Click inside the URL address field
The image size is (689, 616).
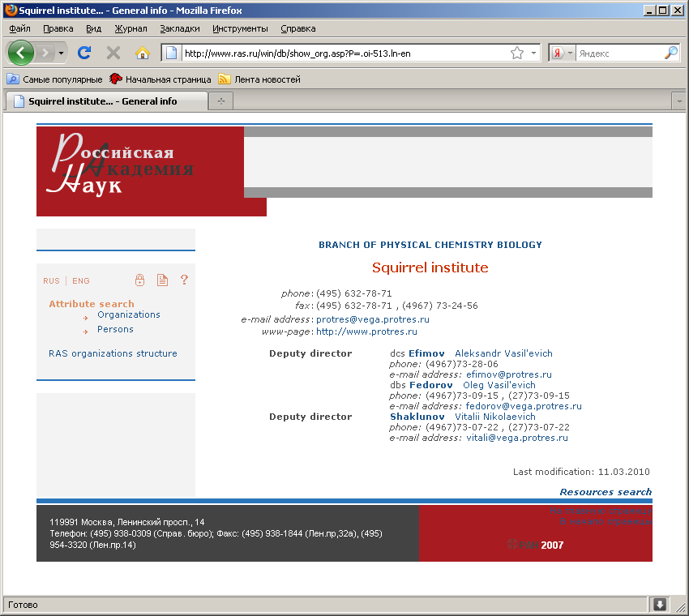[x=340, y=53]
